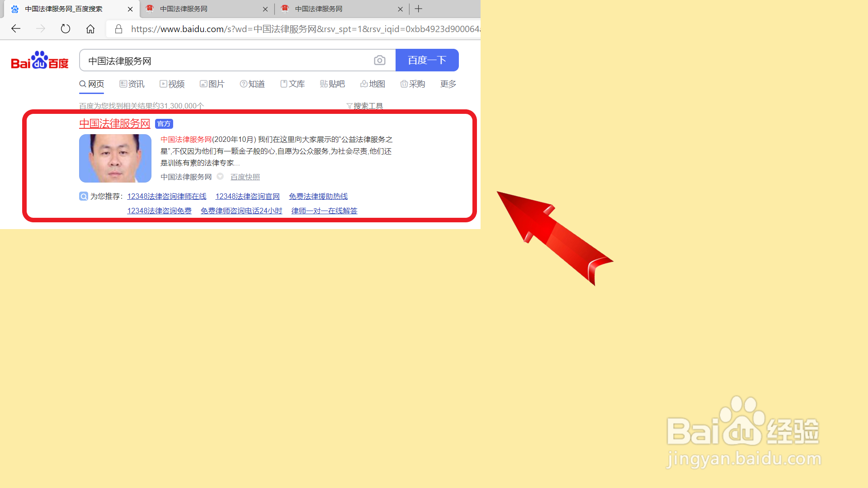
Task: Open the 百度快照 cached link
Action: click(245, 177)
